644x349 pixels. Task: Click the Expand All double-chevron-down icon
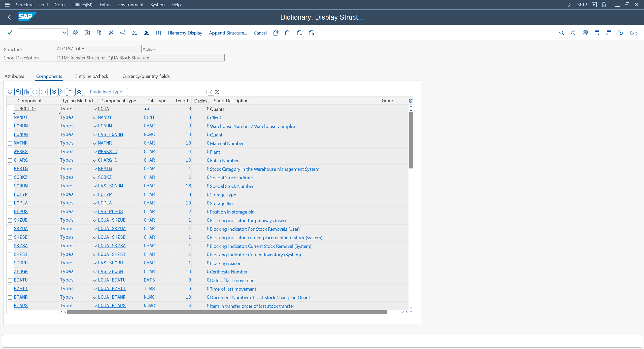coord(54,92)
